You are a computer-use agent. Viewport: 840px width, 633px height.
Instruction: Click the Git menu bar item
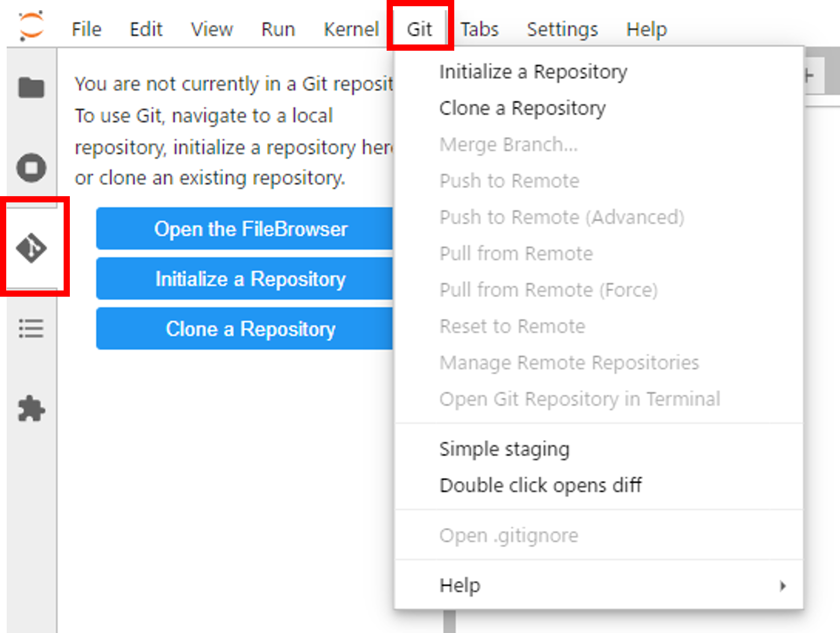click(419, 29)
